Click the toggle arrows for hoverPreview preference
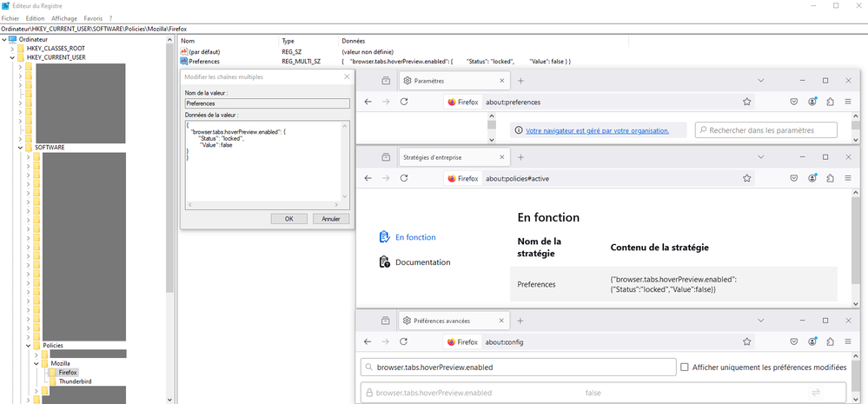Image resolution: width=868 pixels, height=404 pixels. click(815, 393)
